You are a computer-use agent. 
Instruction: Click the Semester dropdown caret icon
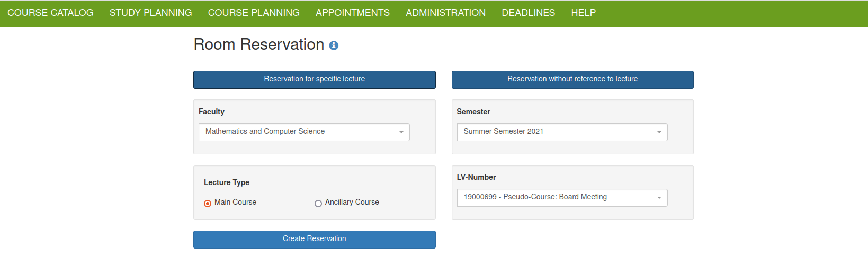coord(659,132)
